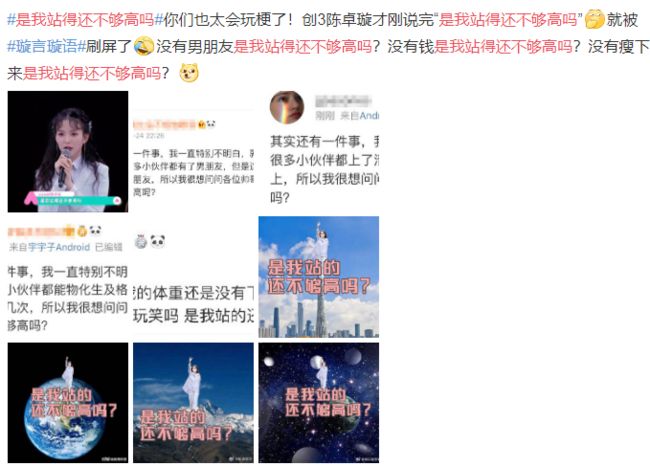Open the first hashtag #是我站得还不够高吗#
Image resolution: width=650 pixels, height=466 pixels.
tap(85, 19)
